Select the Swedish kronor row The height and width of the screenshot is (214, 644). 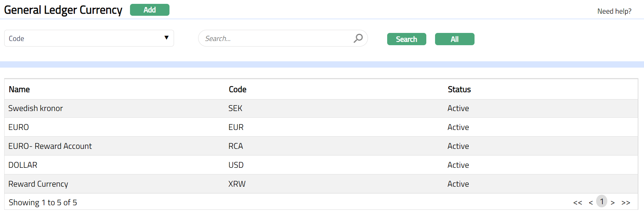pos(36,108)
